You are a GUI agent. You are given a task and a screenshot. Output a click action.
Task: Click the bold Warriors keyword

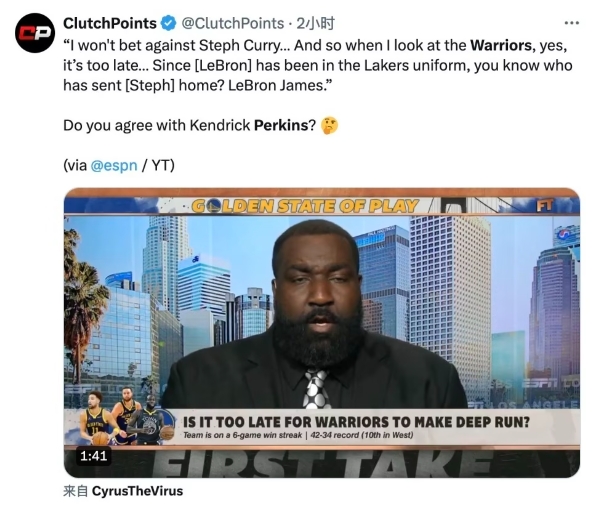tap(501, 45)
